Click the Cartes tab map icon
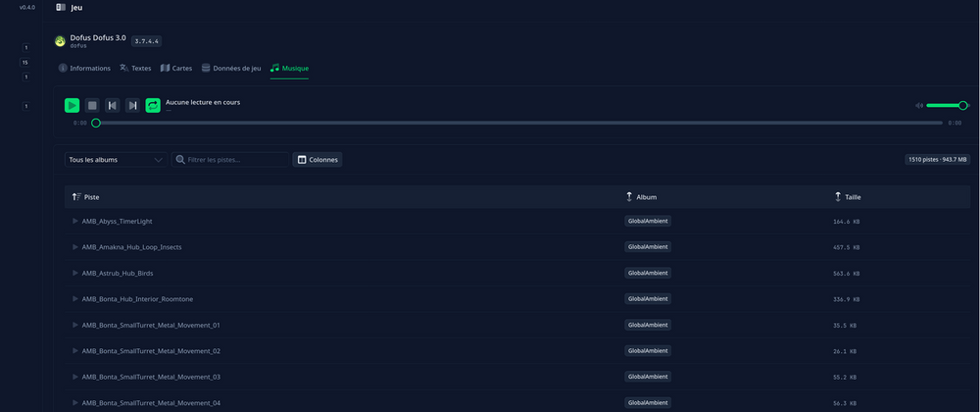 click(x=165, y=68)
